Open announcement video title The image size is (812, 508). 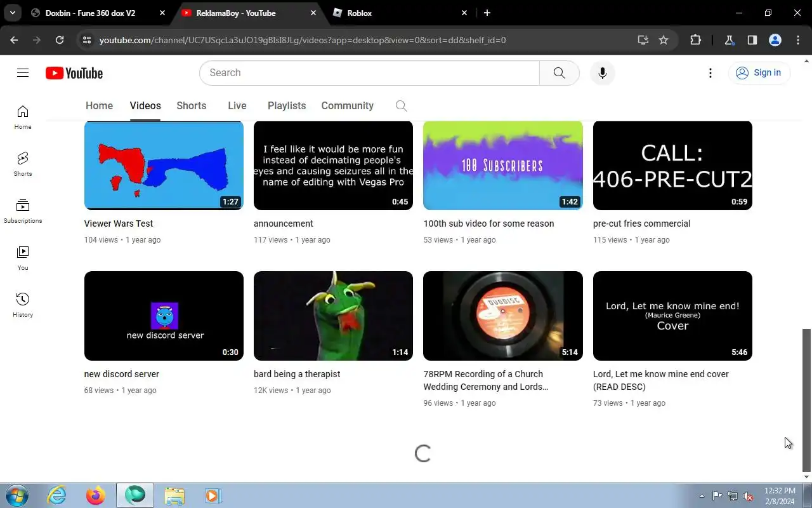(284, 224)
